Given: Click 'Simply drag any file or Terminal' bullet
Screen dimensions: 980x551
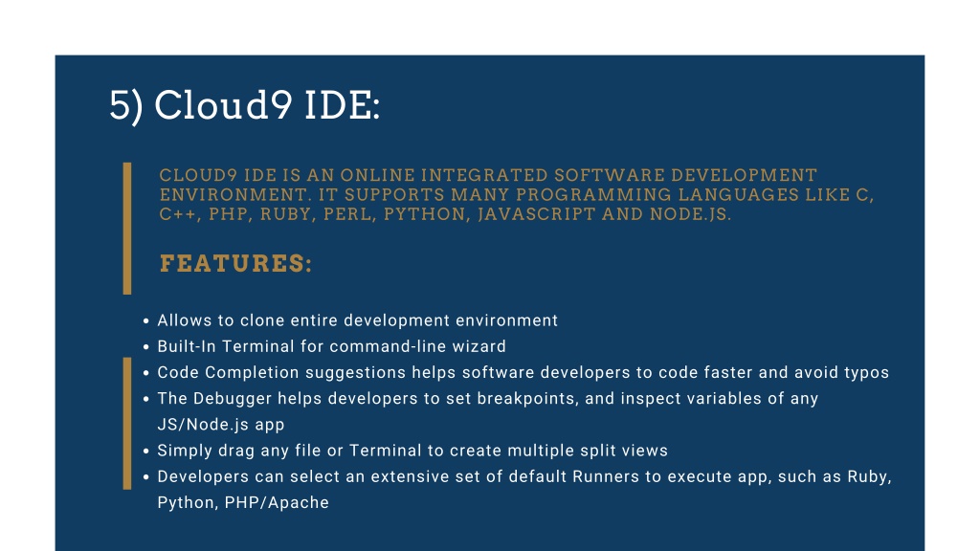Looking at the screenshot, I should point(412,452).
